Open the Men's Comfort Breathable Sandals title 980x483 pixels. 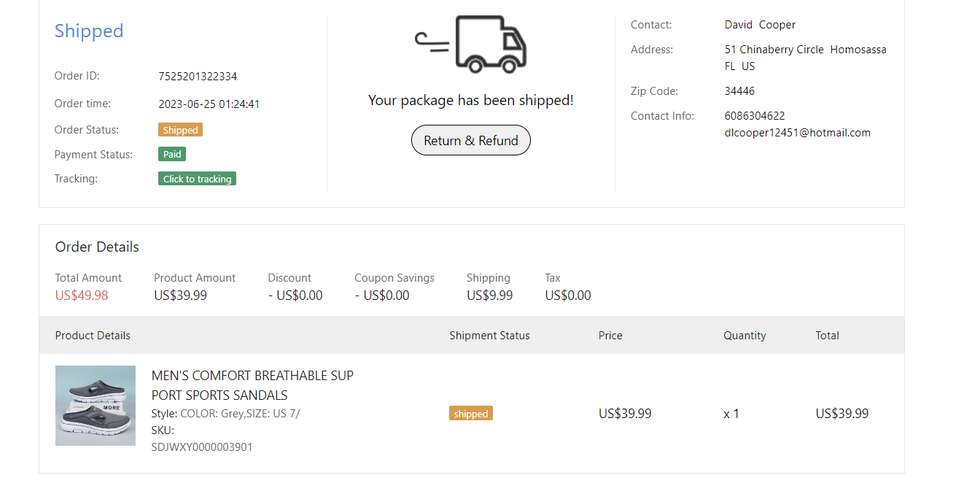click(x=252, y=385)
